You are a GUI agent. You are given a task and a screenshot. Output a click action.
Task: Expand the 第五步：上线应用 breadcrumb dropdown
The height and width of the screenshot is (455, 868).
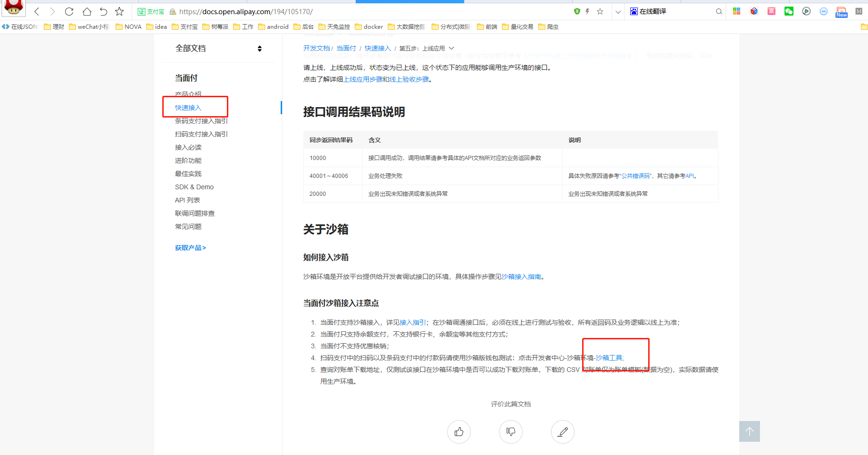point(451,48)
